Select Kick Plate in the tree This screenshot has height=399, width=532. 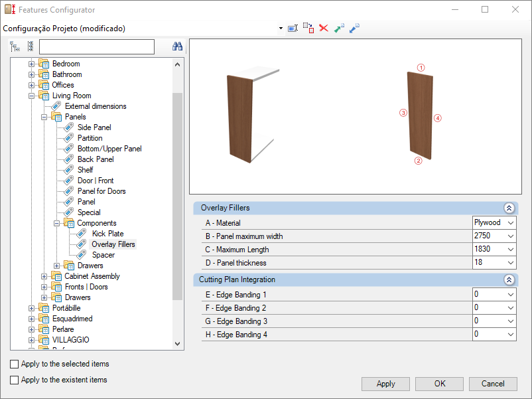[107, 234]
